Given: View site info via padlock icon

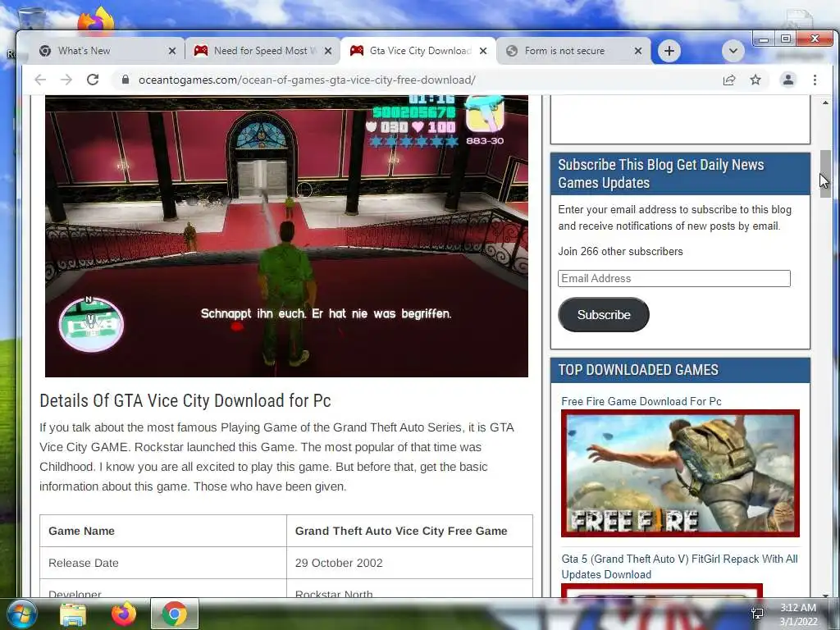Looking at the screenshot, I should coord(126,80).
